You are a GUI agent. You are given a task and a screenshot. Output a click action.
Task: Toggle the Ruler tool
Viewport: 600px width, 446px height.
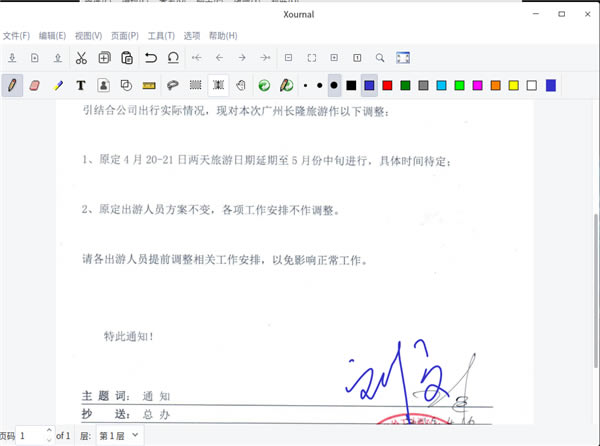coord(149,85)
